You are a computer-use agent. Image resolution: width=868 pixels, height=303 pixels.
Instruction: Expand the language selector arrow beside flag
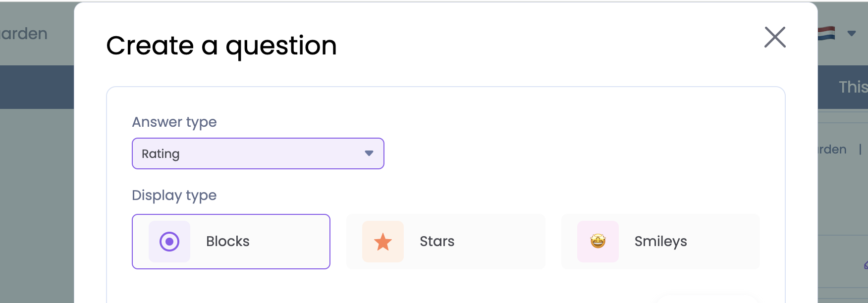pos(852,34)
